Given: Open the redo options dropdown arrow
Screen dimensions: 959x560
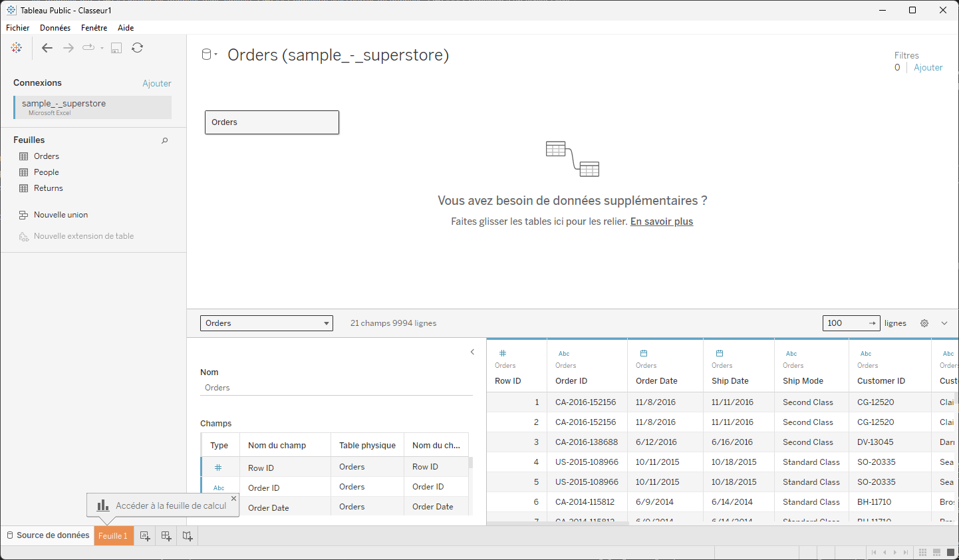Looking at the screenshot, I should point(102,48).
